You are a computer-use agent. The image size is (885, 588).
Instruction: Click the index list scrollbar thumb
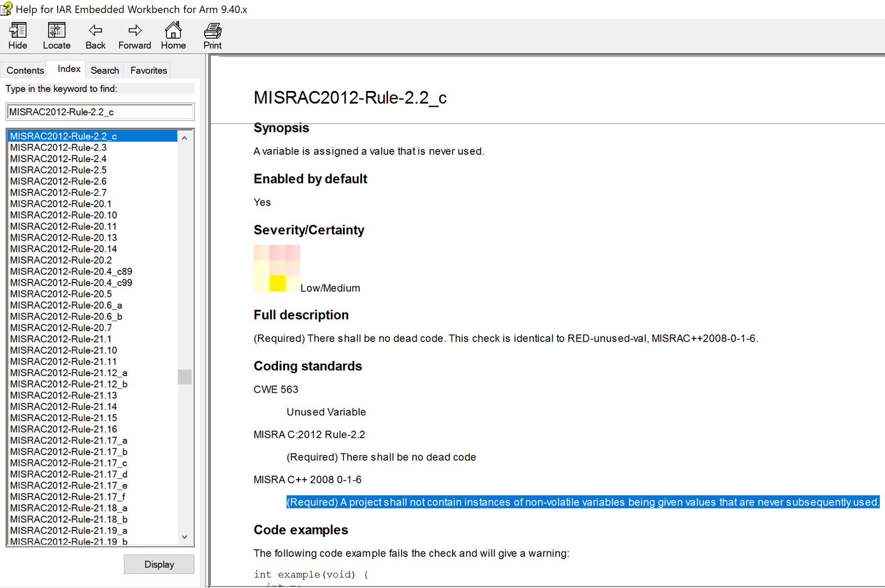click(184, 377)
